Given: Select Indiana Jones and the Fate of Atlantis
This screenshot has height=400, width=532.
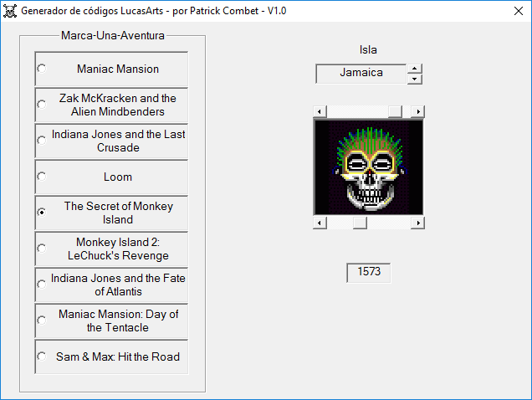Looking at the screenshot, I should coord(111,285).
